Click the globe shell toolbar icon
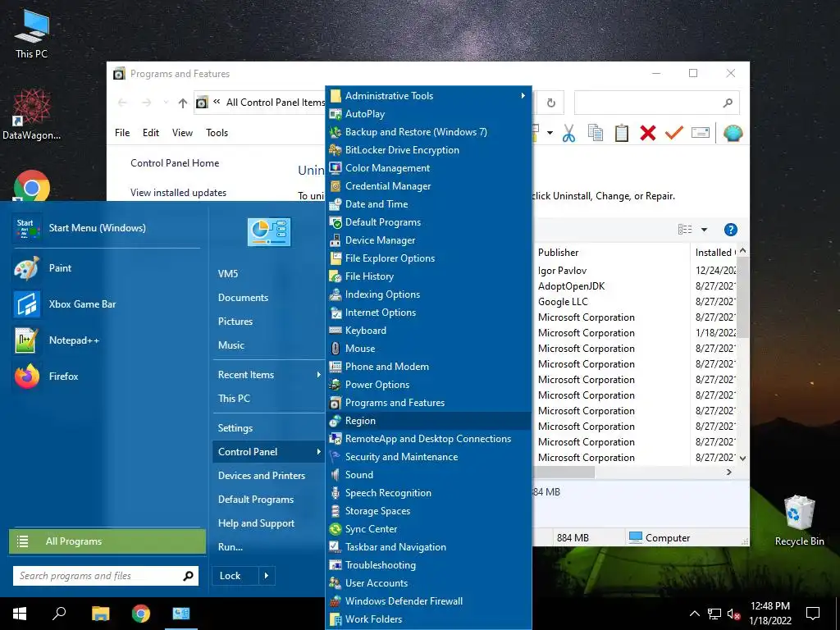 [x=733, y=133]
